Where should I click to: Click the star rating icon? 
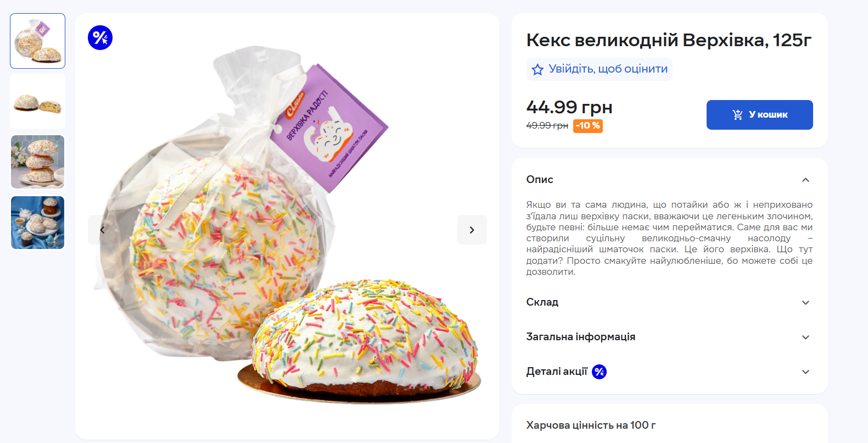click(x=537, y=69)
